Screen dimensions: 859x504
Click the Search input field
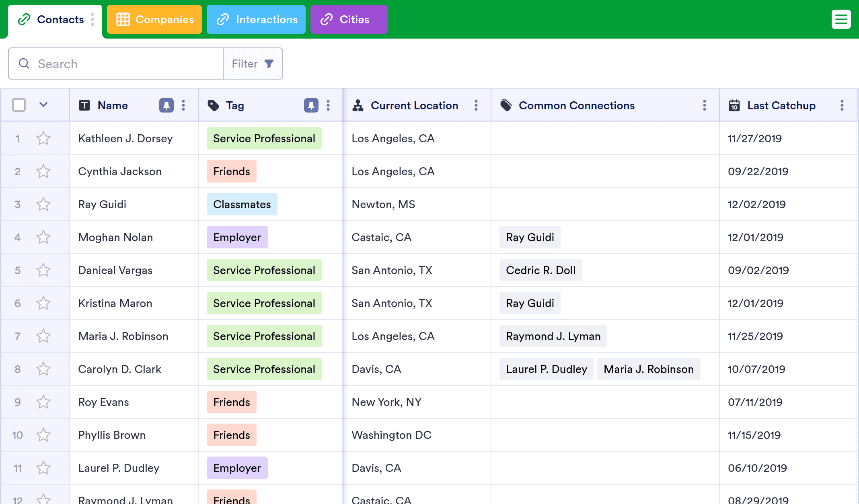point(116,64)
